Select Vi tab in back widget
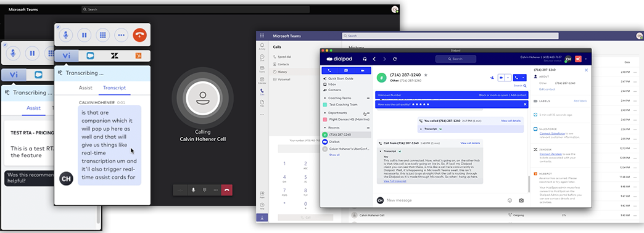The image size is (644, 233). tap(14, 75)
